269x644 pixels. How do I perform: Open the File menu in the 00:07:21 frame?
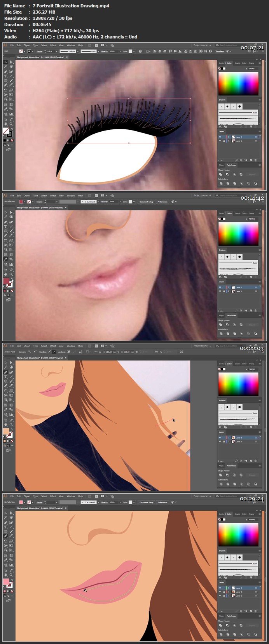coord(12,45)
